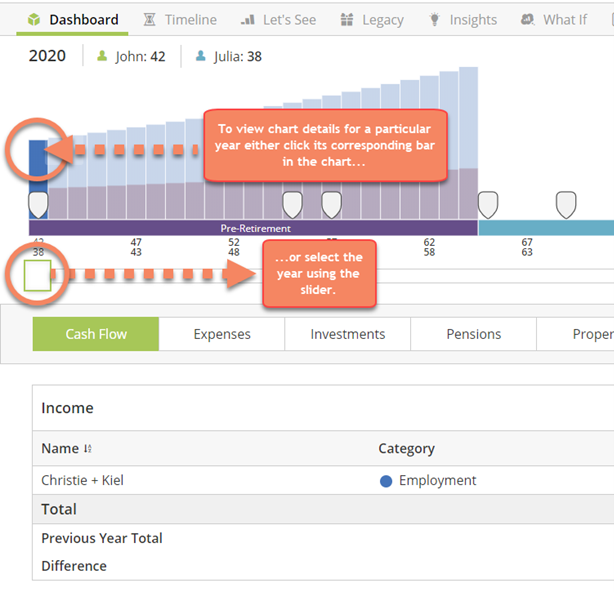Screen dimensions: 614x592
Task: Click the Previous Year Total row
Action: tap(323, 538)
